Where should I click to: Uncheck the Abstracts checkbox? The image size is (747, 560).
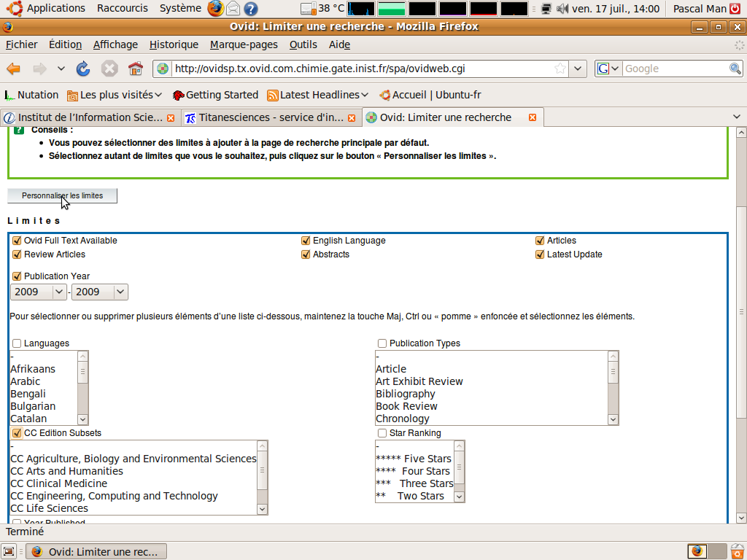tap(306, 254)
